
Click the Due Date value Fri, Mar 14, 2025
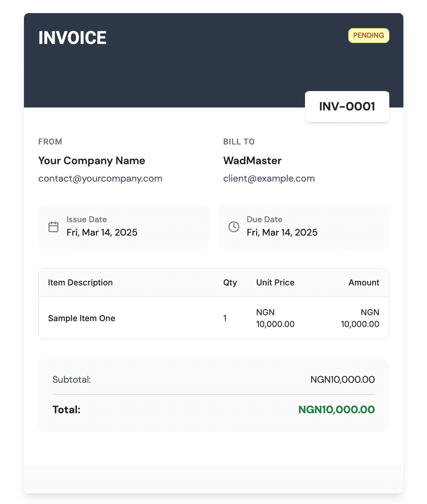point(282,233)
